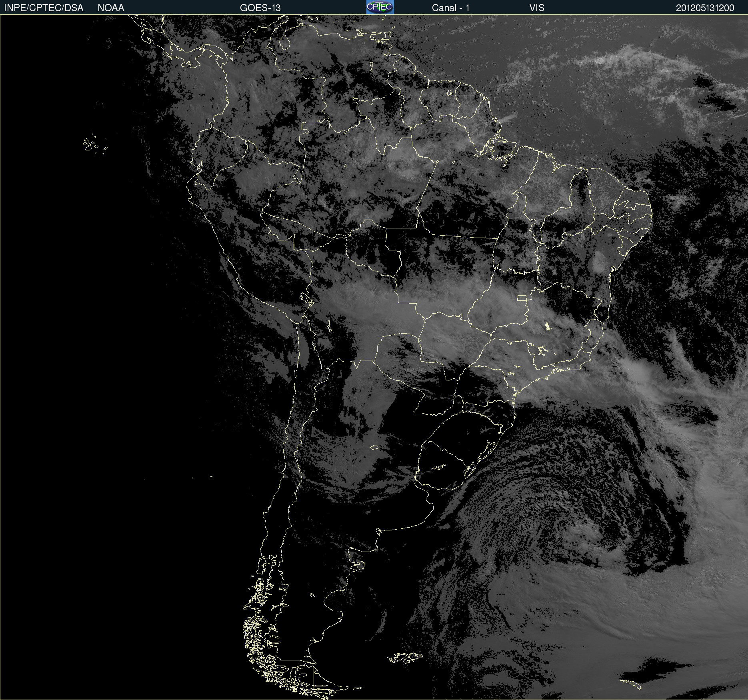Click the CPTEC logo in header
This screenshot has width=748, height=700.
tap(380, 7)
